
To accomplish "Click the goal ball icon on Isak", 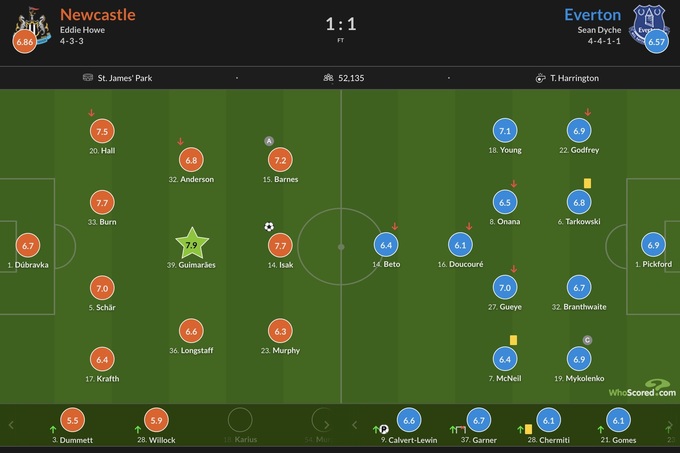I will point(268,226).
